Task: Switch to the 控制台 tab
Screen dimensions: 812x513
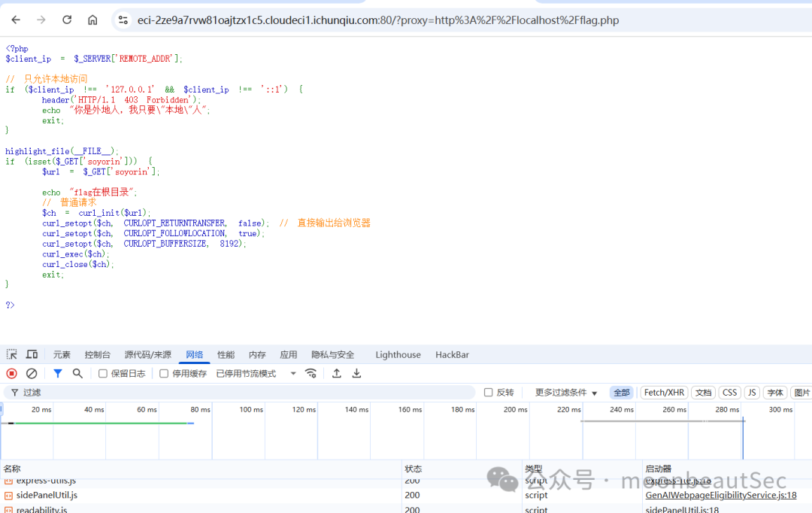Action: click(97, 354)
